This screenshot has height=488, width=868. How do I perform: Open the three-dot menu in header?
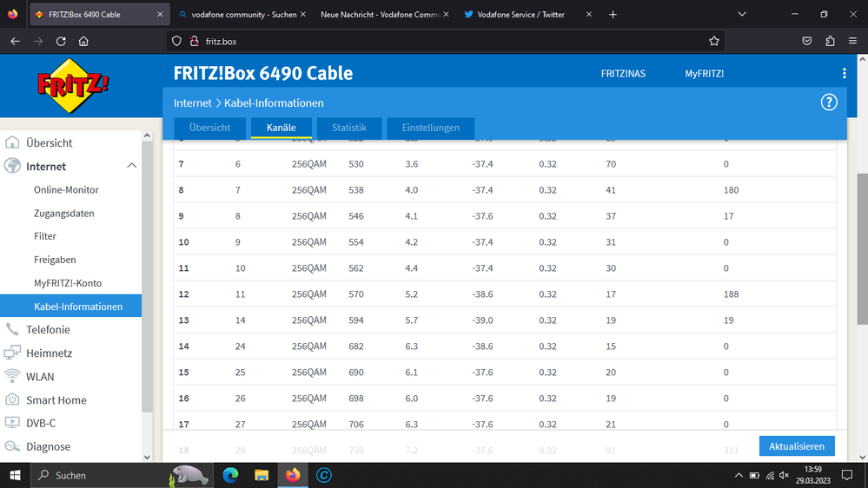point(844,74)
